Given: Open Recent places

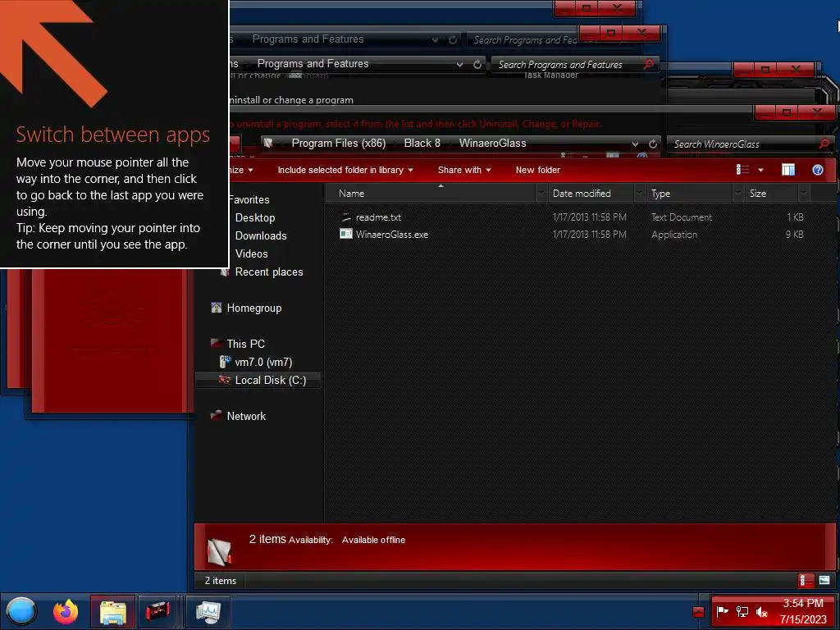Looking at the screenshot, I should [269, 272].
